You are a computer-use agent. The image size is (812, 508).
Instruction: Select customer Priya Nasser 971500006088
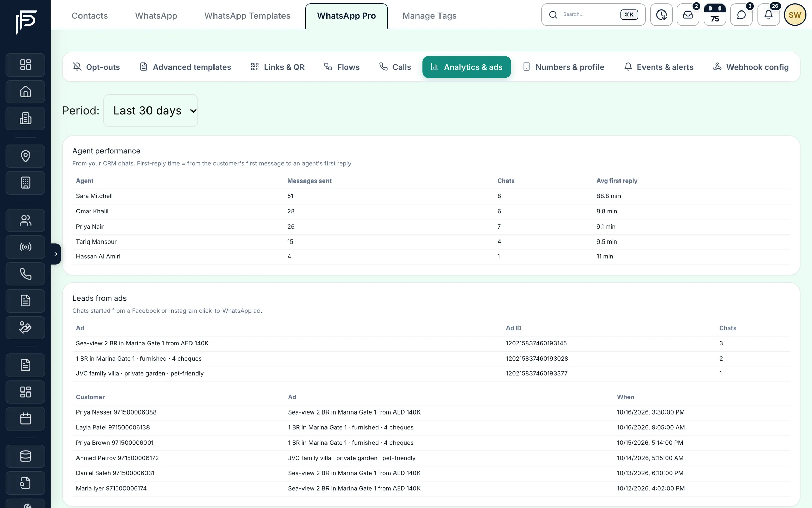[x=116, y=412]
